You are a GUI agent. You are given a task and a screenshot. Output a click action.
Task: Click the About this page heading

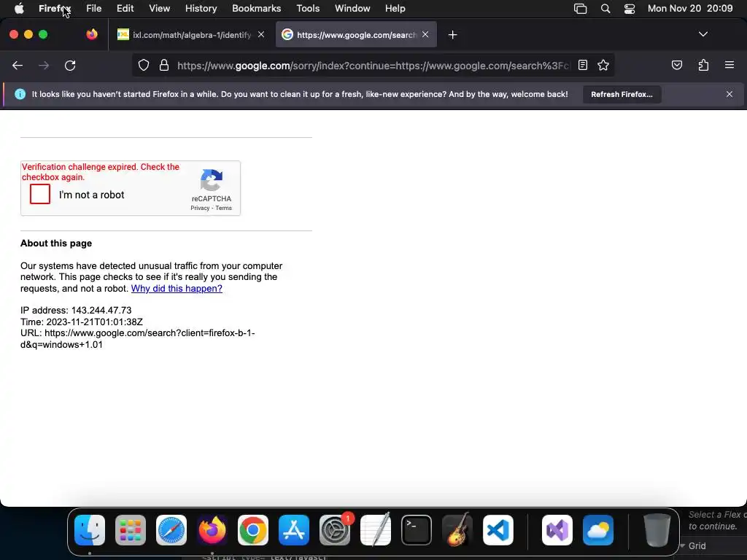coord(56,244)
